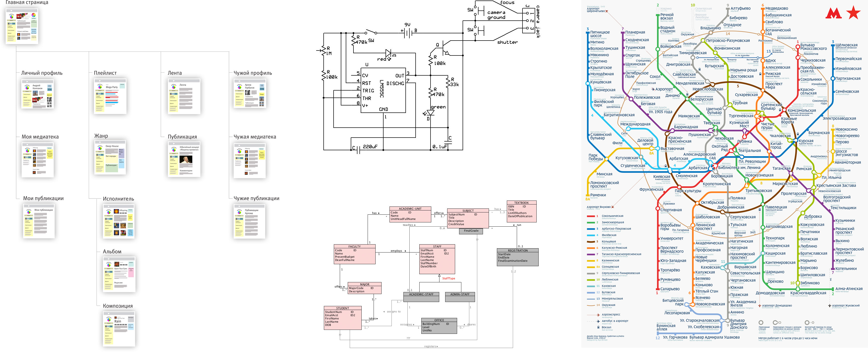
Task: Click the 'camera ground' label in schematic
Action: (x=496, y=15)
